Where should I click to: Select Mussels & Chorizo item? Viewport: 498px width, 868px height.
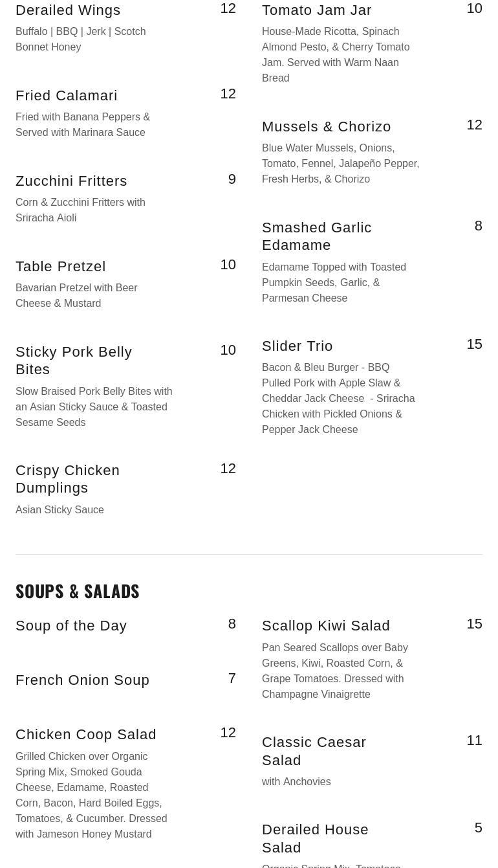327,127
